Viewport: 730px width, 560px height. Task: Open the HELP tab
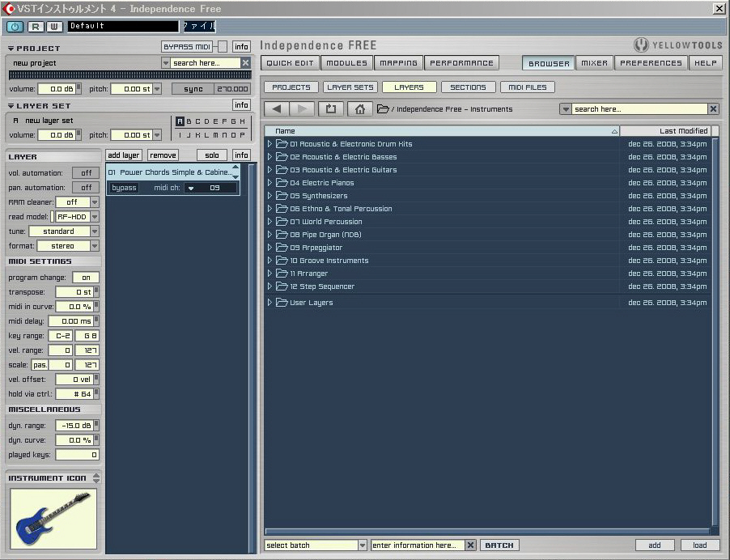(x=706, y=63)
